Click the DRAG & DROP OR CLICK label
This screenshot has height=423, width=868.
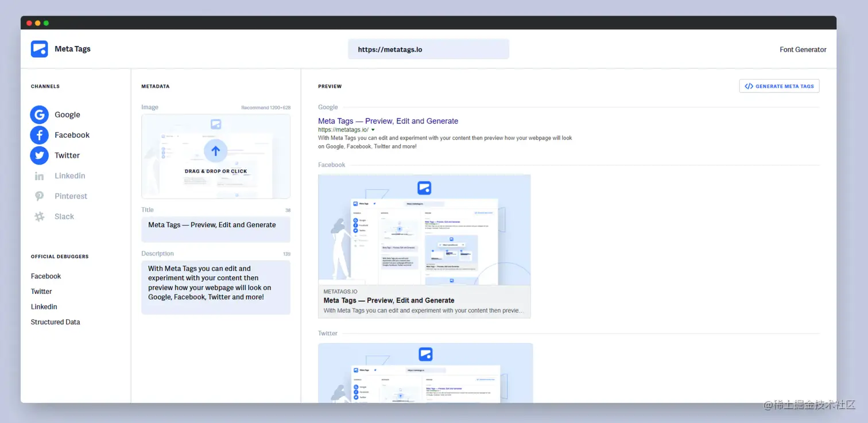tap(216, 171)
